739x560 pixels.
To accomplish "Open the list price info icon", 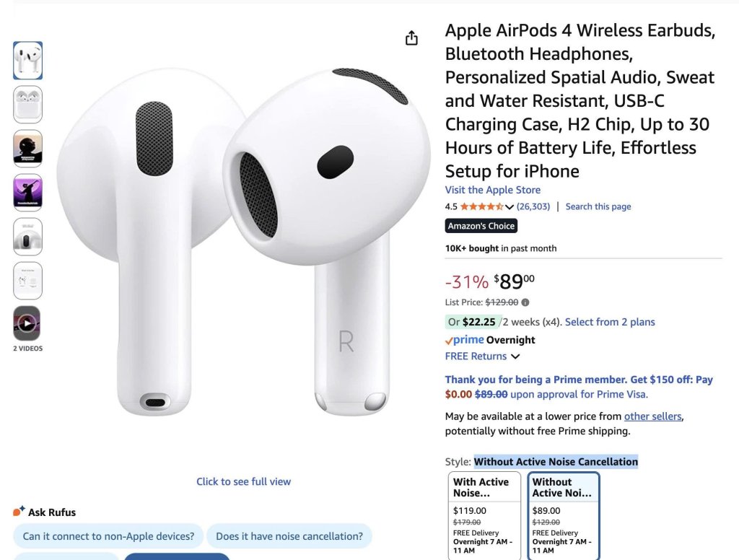I will point(525,302).
